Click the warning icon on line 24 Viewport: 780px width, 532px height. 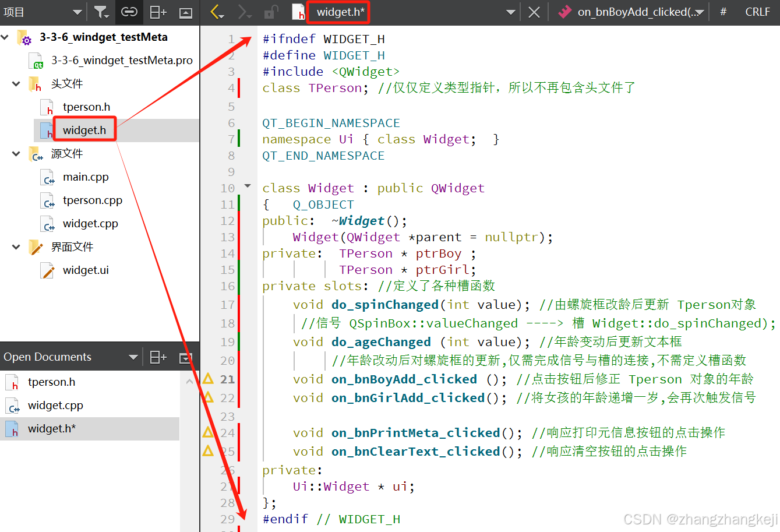tap(208, 432)
